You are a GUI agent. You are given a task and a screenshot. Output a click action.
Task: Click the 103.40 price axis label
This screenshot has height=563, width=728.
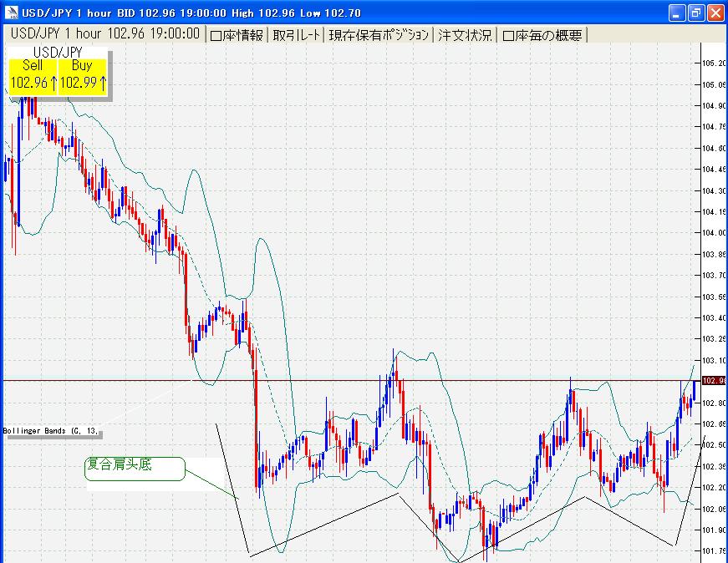pyautogui.click(x=714, y=318)
